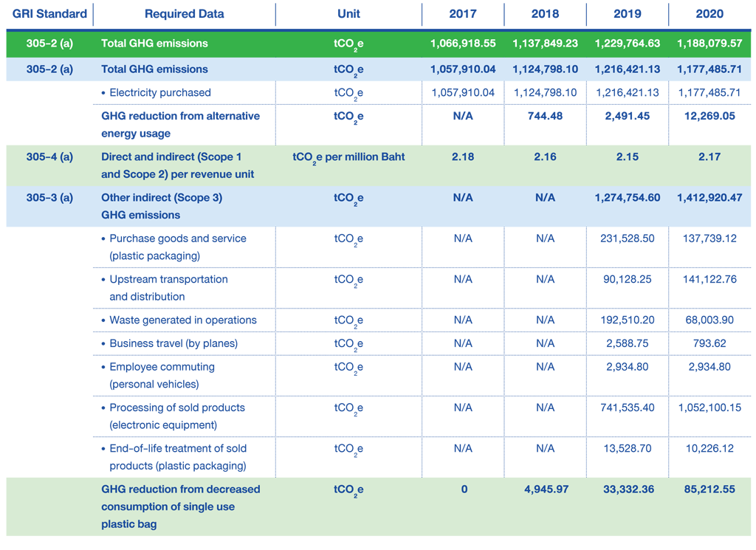Select the value 1,066,918.55 in green row
Image resolution: width=756 pixels, height=550 pixels.
tap(463, 44)
